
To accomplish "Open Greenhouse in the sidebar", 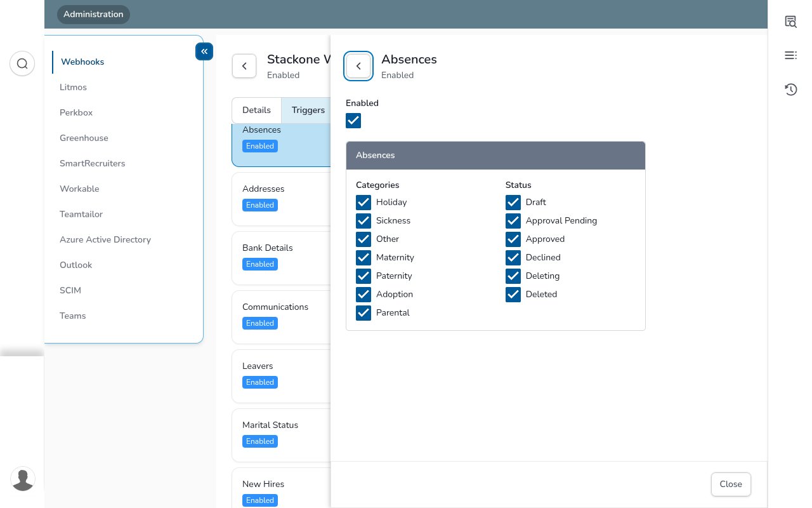I will click(x=84, y=138).
